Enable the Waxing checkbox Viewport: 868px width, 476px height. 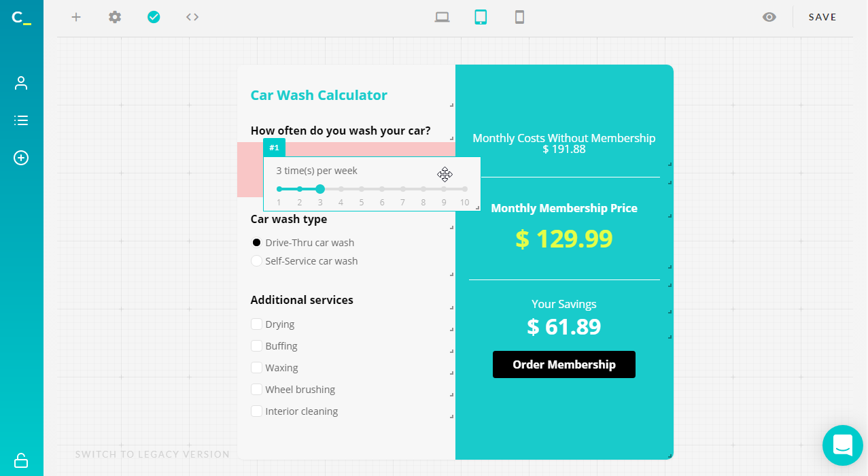click(256, 367)
